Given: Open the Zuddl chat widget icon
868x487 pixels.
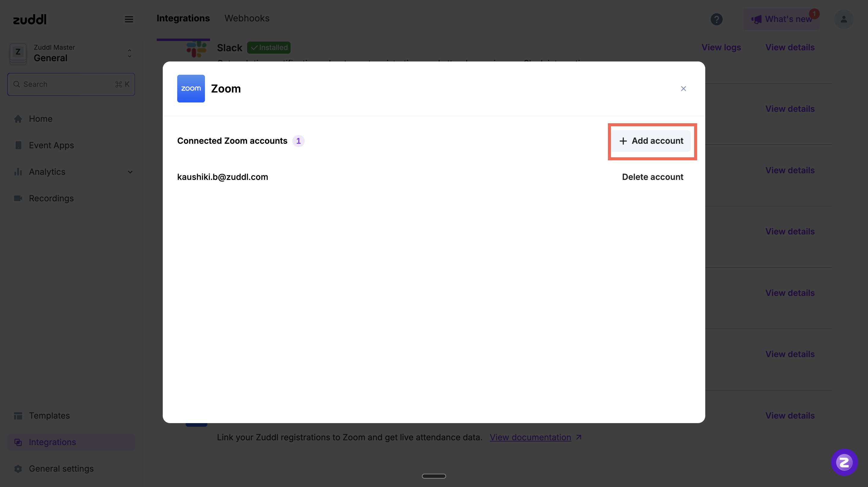Looking at the screenshot, I should tap(844, 462).
